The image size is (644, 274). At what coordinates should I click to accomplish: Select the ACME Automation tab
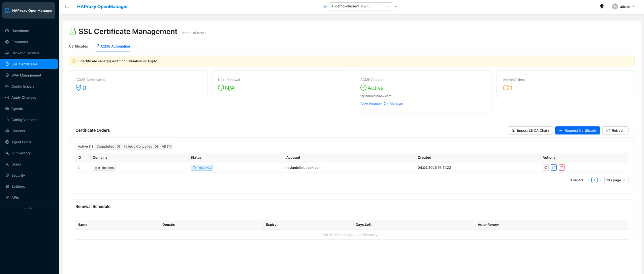(113, 46)
